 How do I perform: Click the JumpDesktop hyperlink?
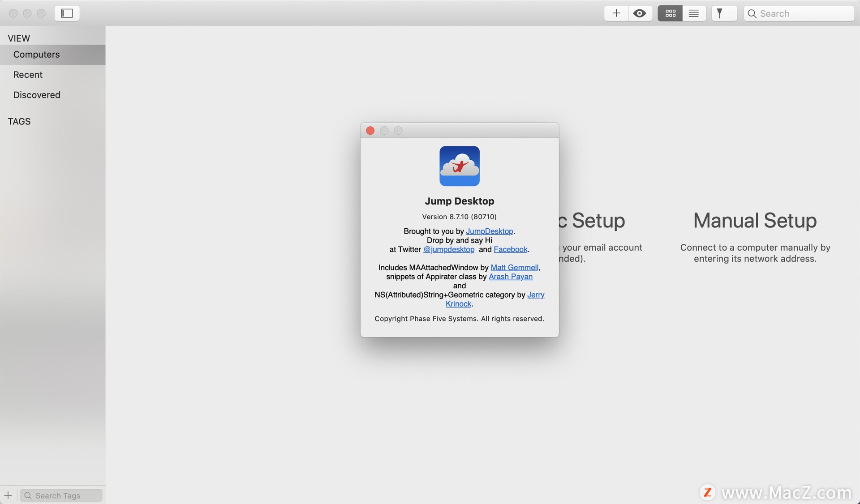(489, 231)
